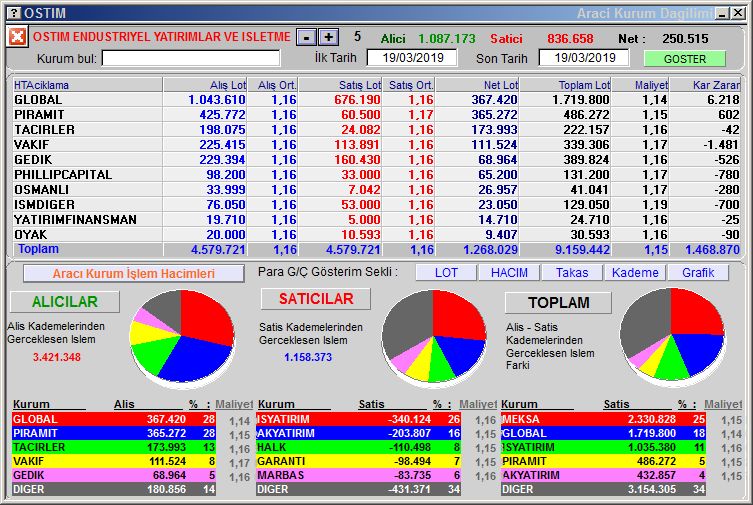
Task: Click the yellow VAKIF buyer row 111.524
Action: (x=114, y=461)
